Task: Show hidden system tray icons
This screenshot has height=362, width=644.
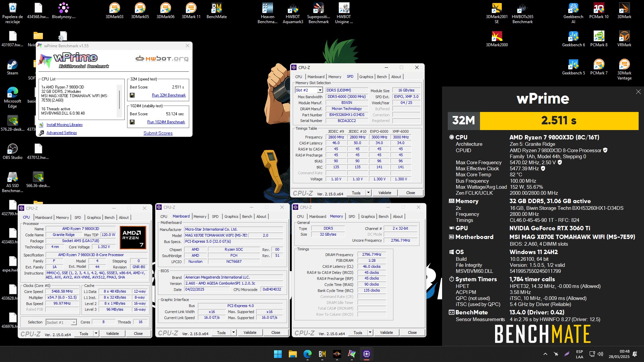Action: [x=545, y=354]
